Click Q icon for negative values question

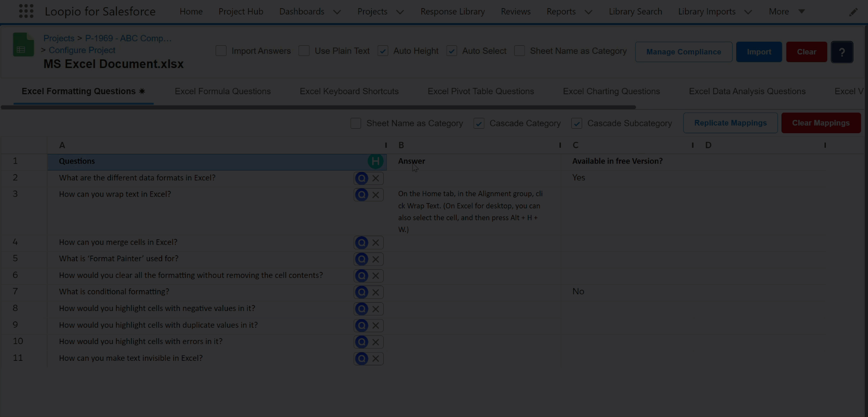(361, 309)
